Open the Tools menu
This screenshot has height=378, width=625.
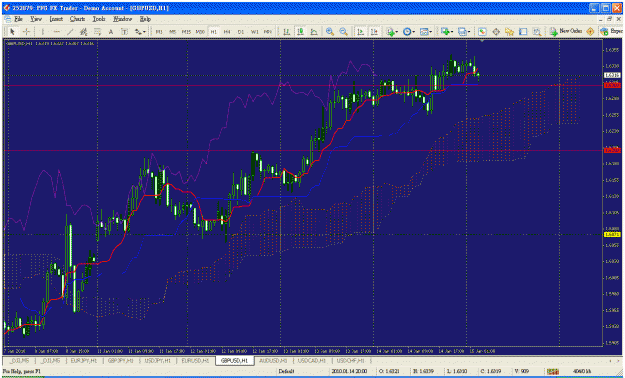point(99,19)
